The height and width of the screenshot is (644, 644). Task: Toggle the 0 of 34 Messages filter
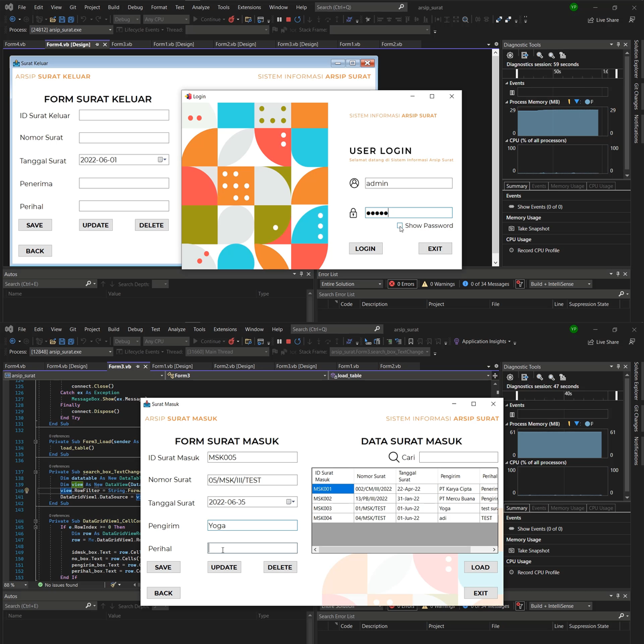pos(485,284)
